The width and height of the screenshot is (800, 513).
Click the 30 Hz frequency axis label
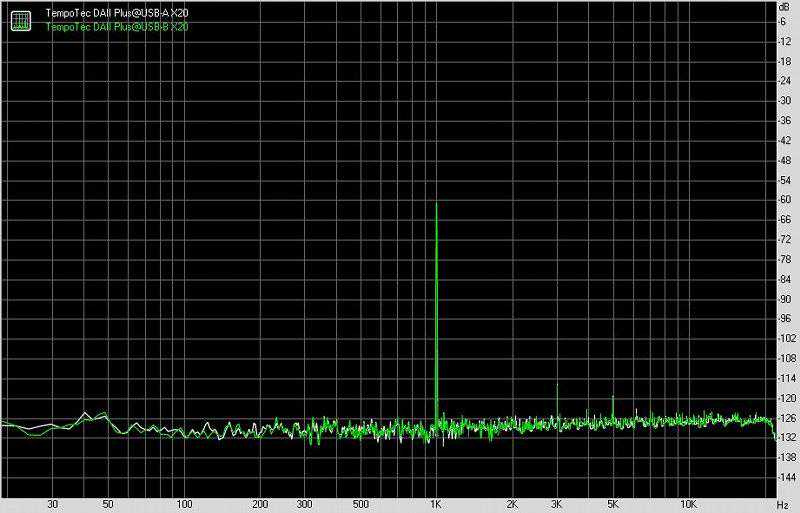(52, 505)
